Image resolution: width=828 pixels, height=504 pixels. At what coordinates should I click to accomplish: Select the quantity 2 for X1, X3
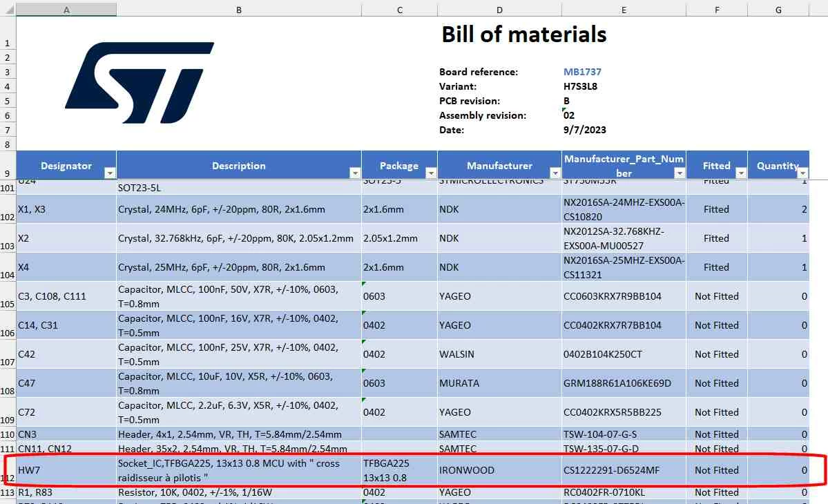click(778, 209)
